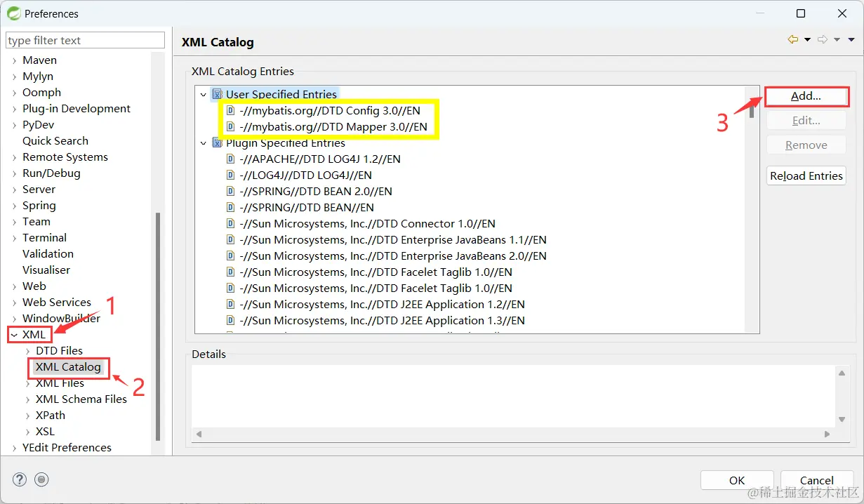Image resolution: width=864 pixels, height=504 pixels.
Task: Expand the Maven preferences category
Action: [x=15, y=60]
